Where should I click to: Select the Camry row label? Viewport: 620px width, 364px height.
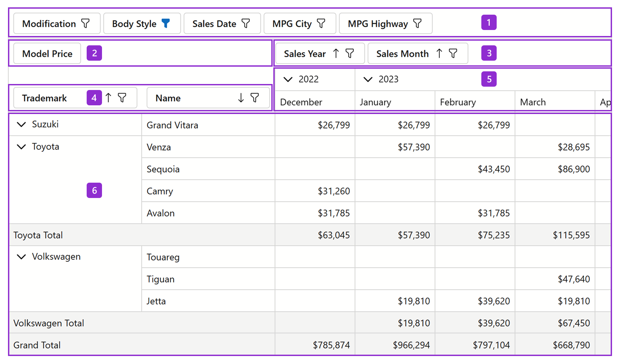pyautogui.click(x=160, y=191)
